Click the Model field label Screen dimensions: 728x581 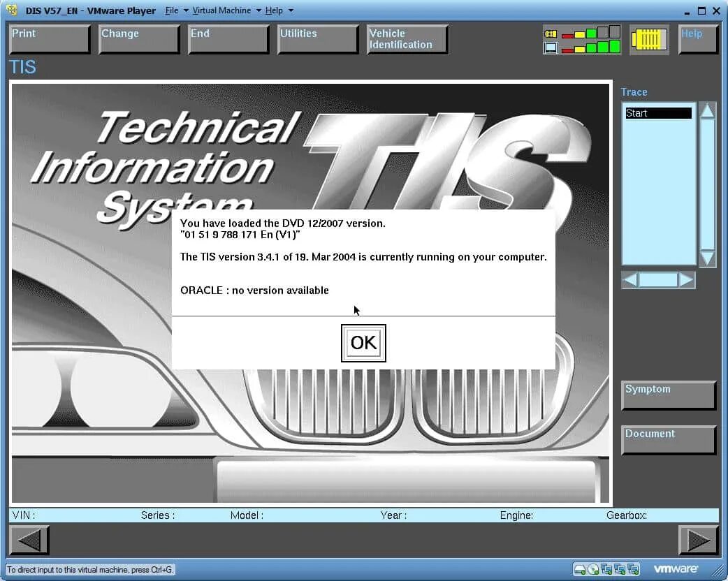pos(247,515)
